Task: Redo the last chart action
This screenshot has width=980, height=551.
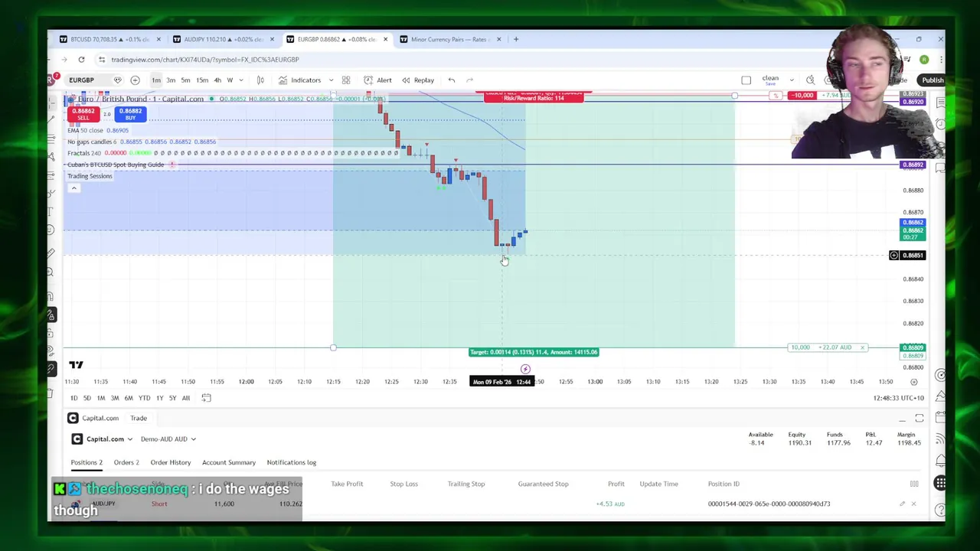Action: pyautogui.click(x=469, y=80)
